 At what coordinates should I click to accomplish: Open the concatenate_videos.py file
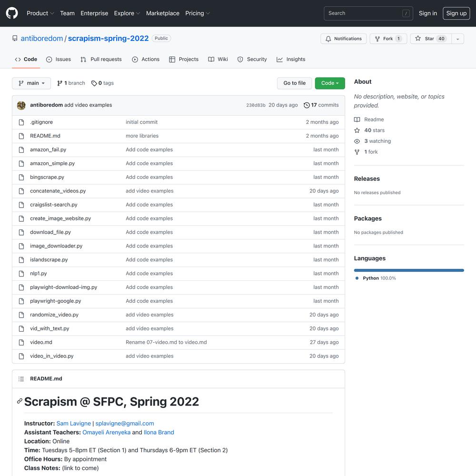coord(58,191)
